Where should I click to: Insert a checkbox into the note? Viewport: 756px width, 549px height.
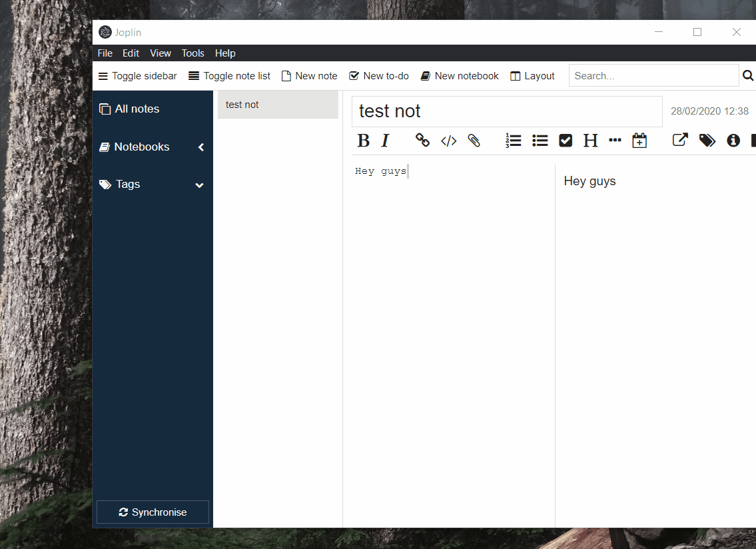(x=566, y=141)
